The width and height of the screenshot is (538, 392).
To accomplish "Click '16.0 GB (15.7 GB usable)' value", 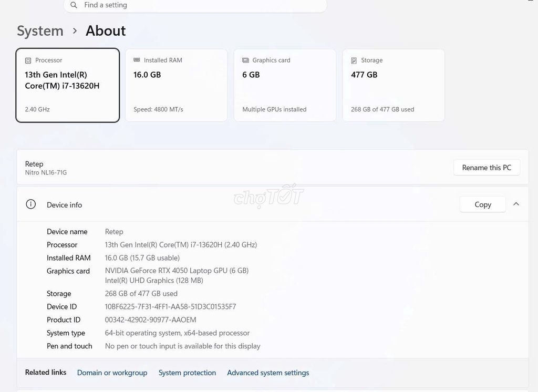I will pos(142,258).
